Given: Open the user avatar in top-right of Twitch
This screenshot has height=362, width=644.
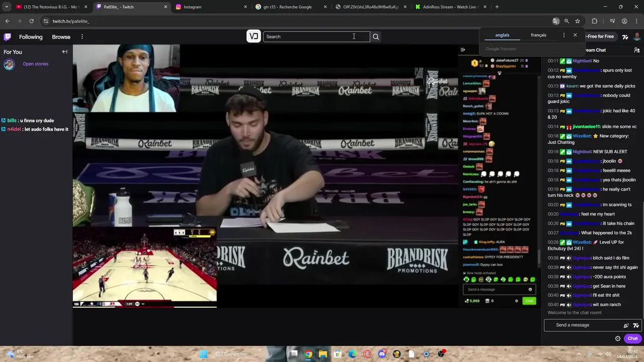Looking at the screenshot, I should click(x=637, y=37).
